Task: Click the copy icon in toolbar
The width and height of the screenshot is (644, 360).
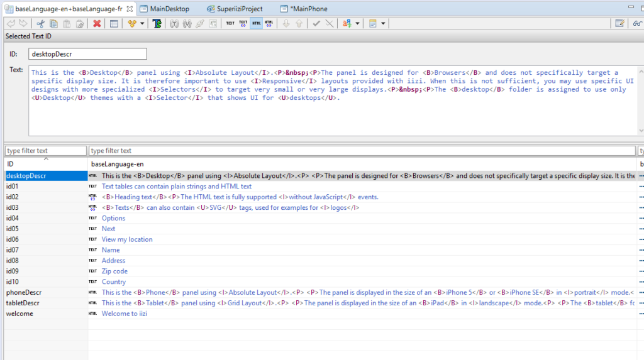Action: 53,24
